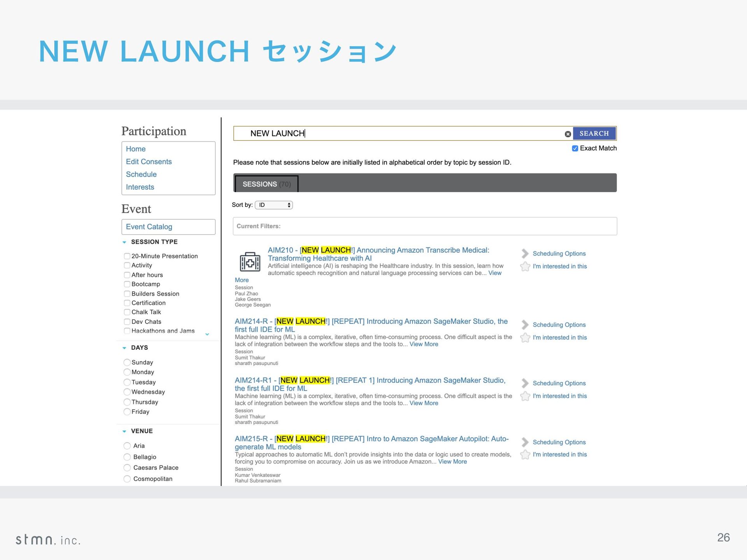Viewport: 747px width, 560px height.
Task: Open Scheduling Options arrow for AIM214-R1
Action: (525, 383)
